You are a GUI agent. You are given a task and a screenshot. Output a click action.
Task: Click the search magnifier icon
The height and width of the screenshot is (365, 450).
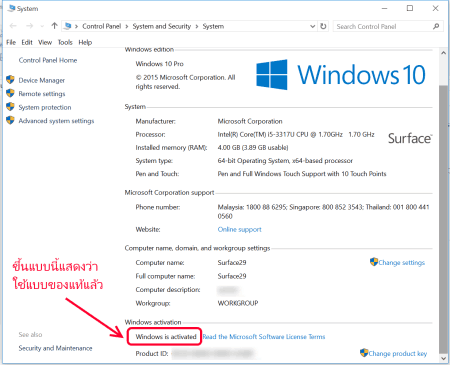point(436,26)
